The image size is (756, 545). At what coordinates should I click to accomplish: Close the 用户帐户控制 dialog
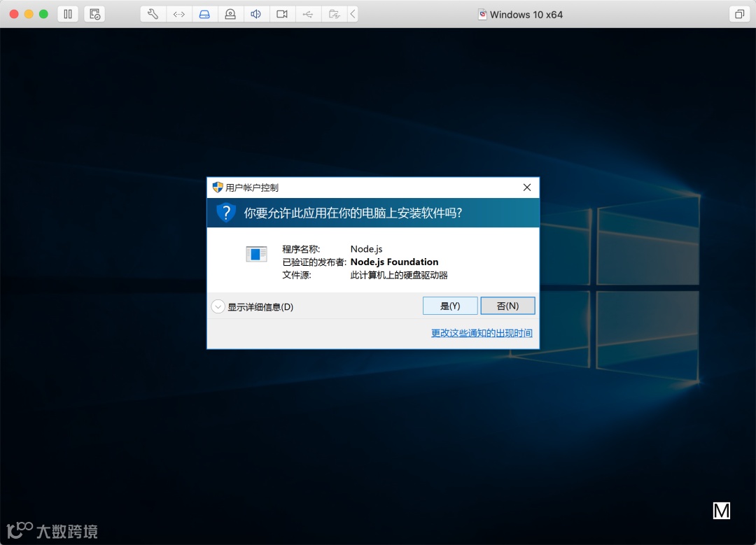pyautogui.click(x=527, y=187)
